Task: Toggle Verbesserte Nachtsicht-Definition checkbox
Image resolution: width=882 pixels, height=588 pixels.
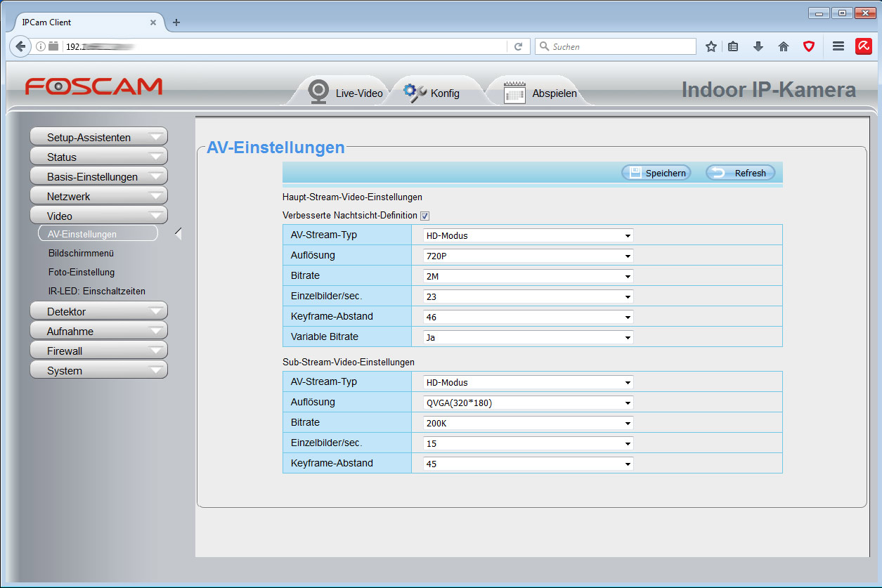Action: pos(424,216)
